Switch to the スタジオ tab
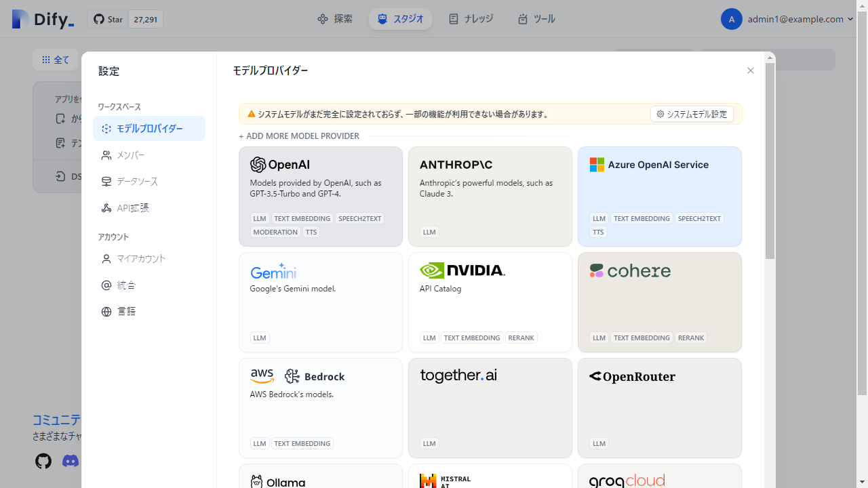Screen dimensions: 868x488 400,19
